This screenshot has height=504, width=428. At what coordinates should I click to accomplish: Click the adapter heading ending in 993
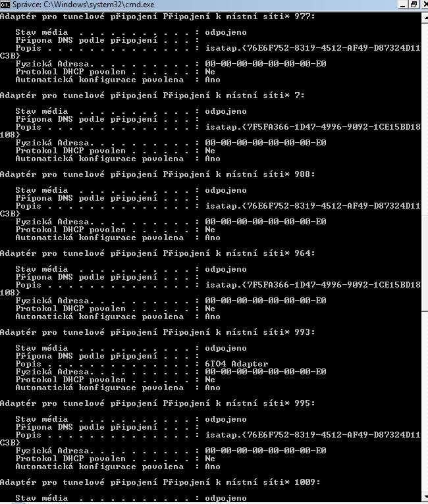(157, 332)
